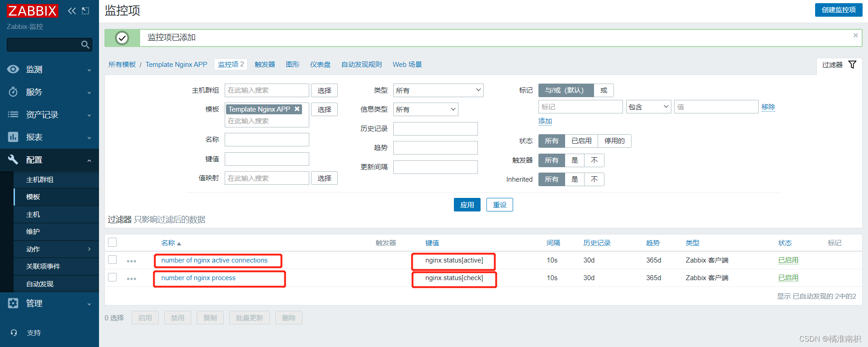Screen dimensions: 868x347
Task: Select 或 tag mode
Action: (604, 90)
